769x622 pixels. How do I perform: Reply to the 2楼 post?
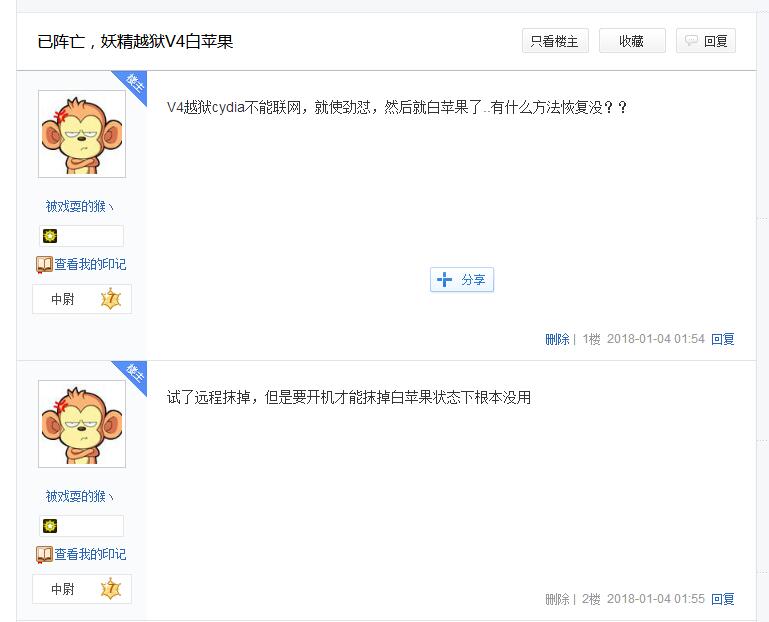723,599
